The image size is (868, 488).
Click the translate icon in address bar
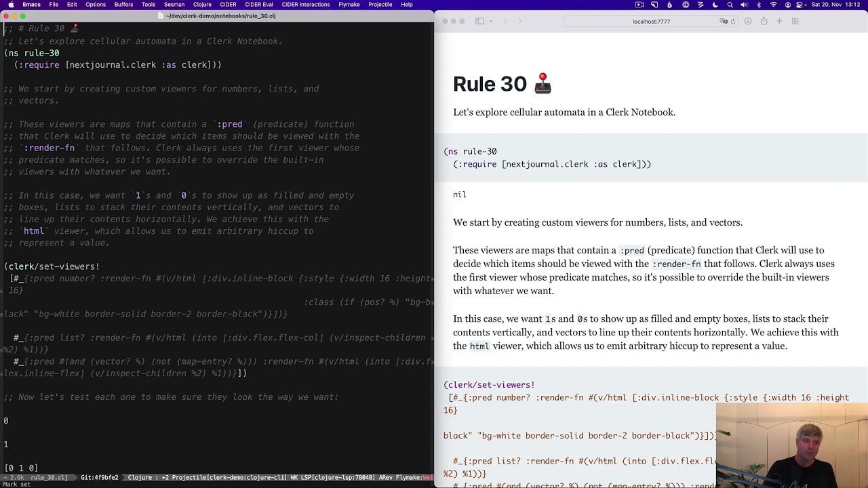click(724, 22)
